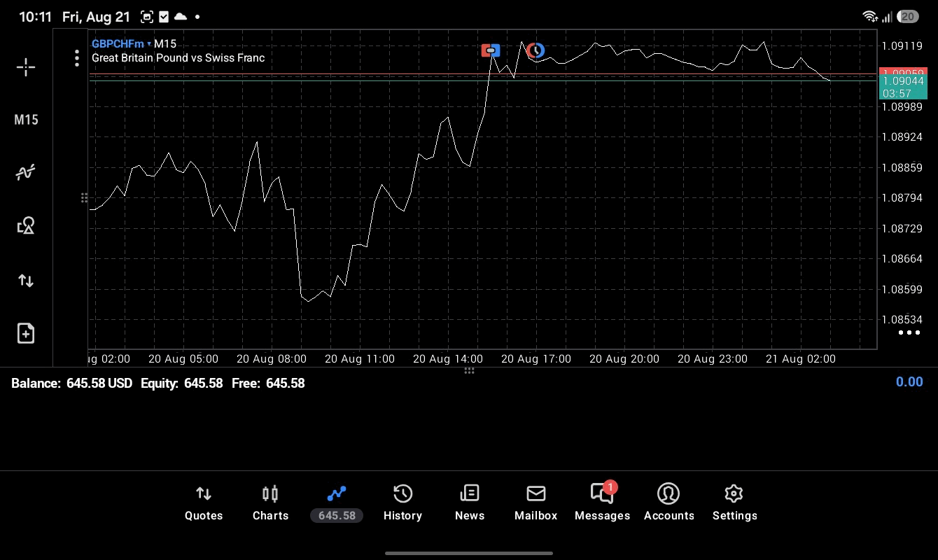This screenshot has height=560, width=938.
Task: Tap the 20 Aug 08:00 time label
Action: coord(272,359)
